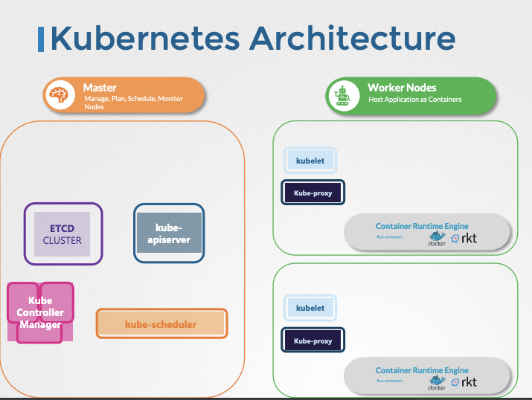
Task: Click the docker whale logo in upper worker node
Action: click(x=437, y=239)
